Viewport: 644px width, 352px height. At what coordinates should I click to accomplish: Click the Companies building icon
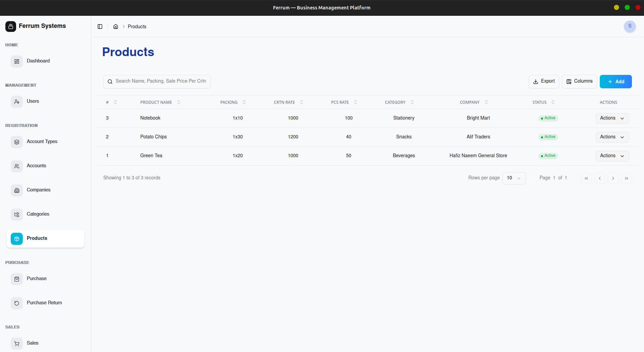[x=17, y=190]
